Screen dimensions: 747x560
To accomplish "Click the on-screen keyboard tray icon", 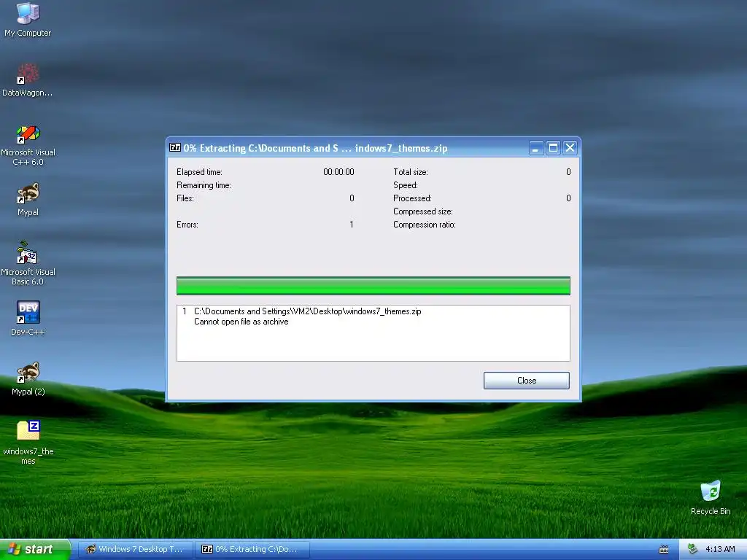I will tap(664, 550).
